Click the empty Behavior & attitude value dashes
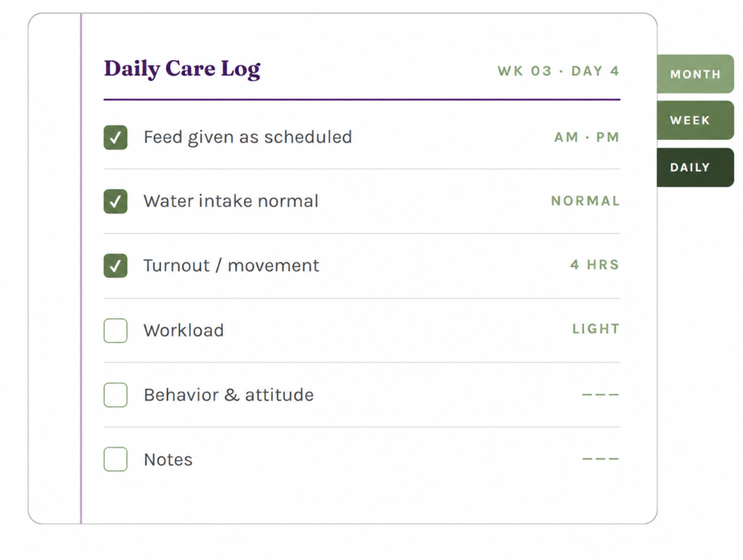Viewport: 743px width, 560px height. (x=600, y=394)
